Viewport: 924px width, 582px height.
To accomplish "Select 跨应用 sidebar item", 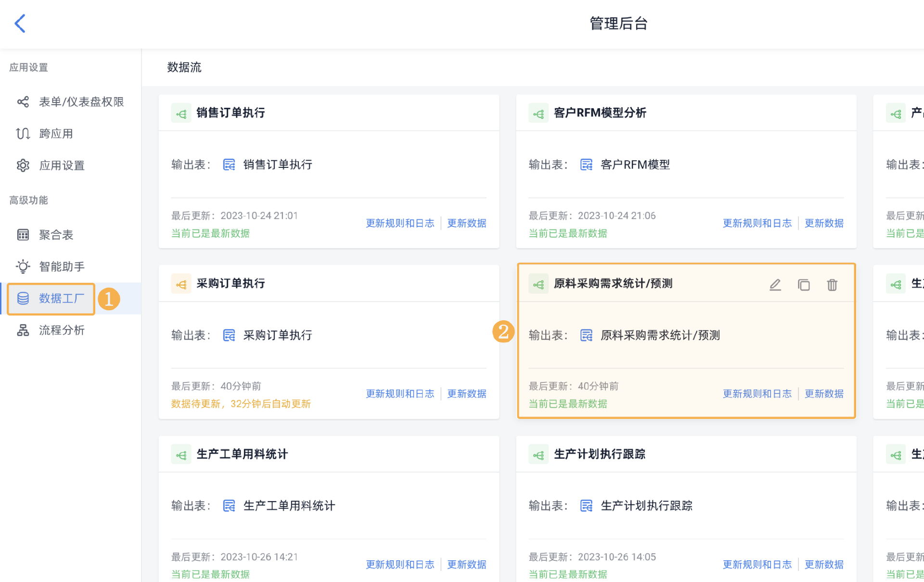I will coord(56,134).
